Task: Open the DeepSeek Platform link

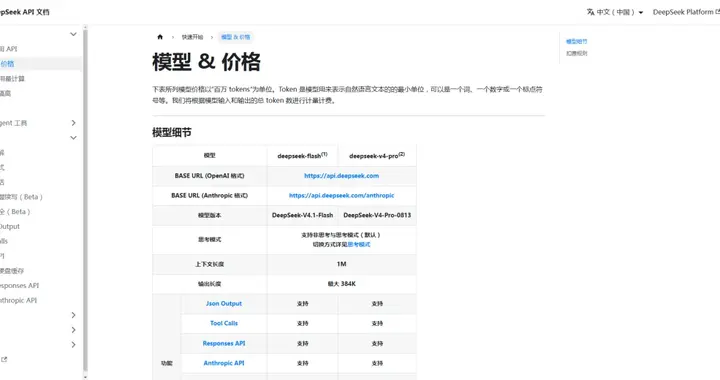Action: pos(686,12)
